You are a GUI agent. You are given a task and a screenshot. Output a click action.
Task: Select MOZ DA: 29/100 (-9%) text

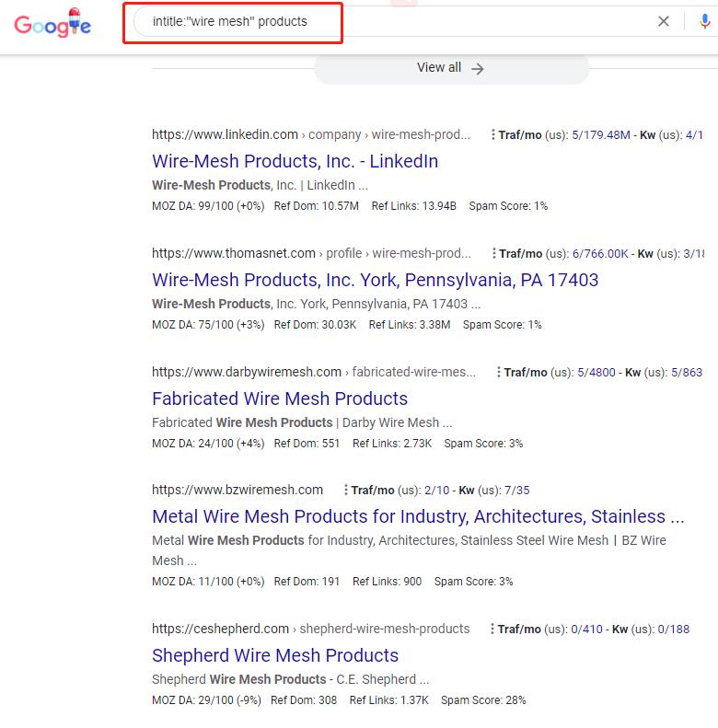[206, 700]
